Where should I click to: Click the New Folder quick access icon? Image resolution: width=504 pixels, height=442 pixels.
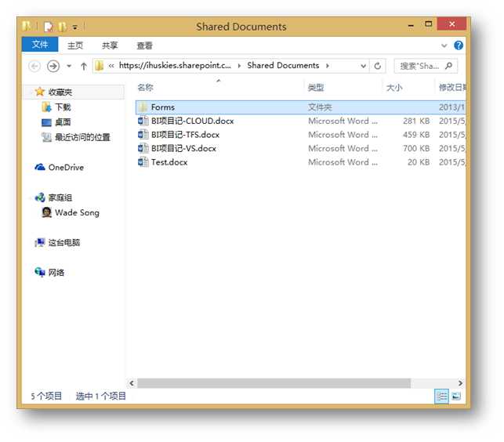(x=63, y=27)
